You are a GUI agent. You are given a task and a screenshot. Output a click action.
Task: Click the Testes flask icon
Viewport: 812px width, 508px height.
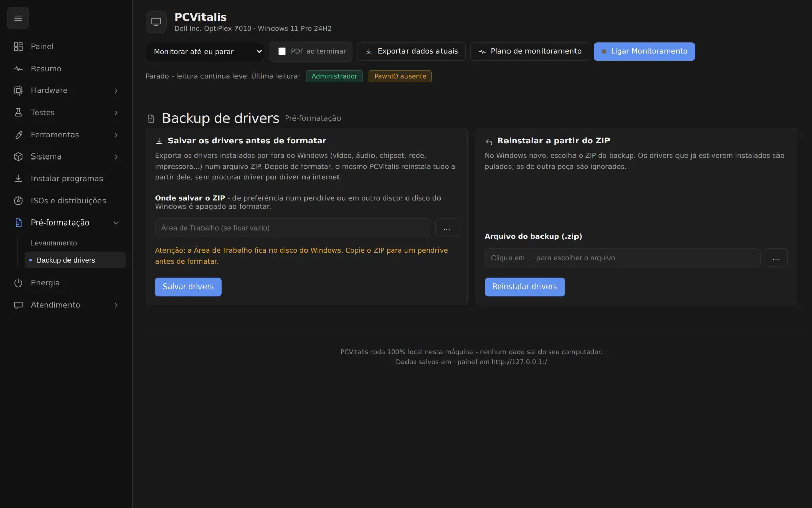tap(18, 113)
